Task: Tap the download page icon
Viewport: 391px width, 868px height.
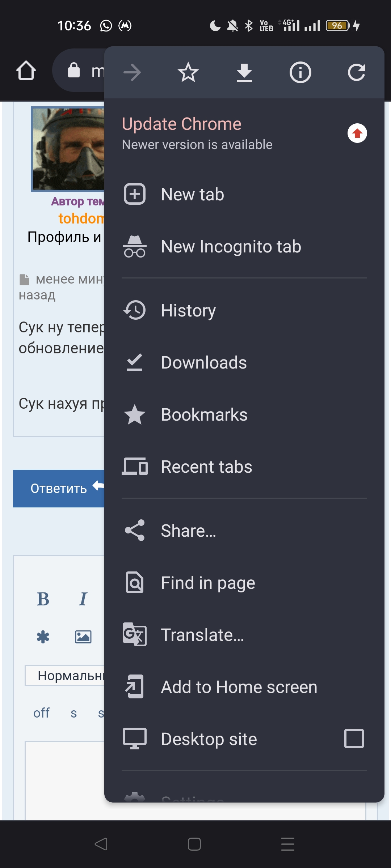Action: (x=244, y=72)
